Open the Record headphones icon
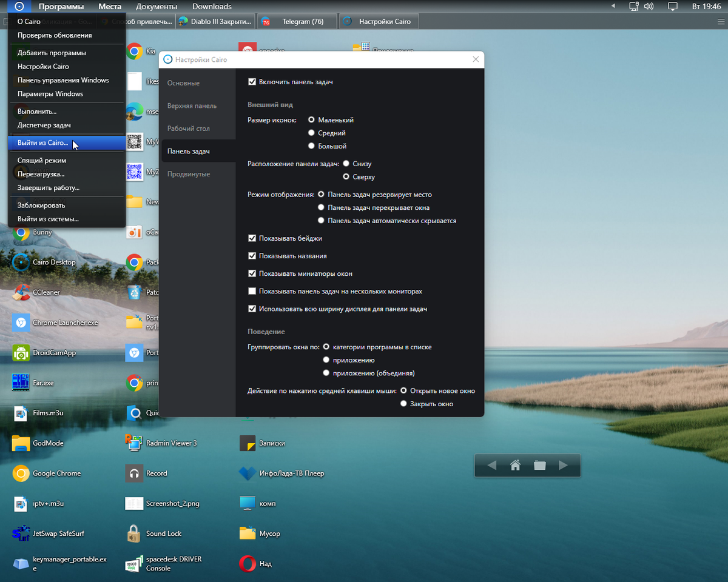This screenshot has width=728, height=582. click(134, 473)
